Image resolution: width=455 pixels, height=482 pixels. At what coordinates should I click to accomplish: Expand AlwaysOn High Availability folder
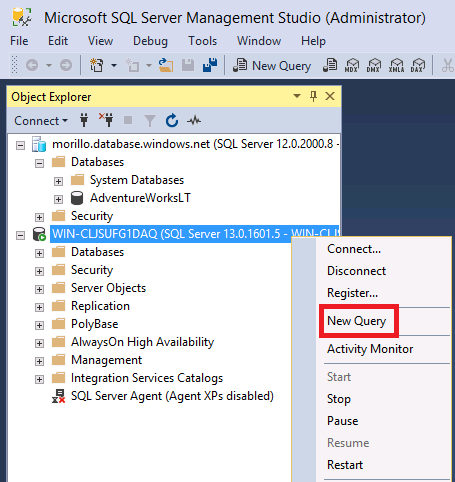pyautogui.click(x=39, y=343)
